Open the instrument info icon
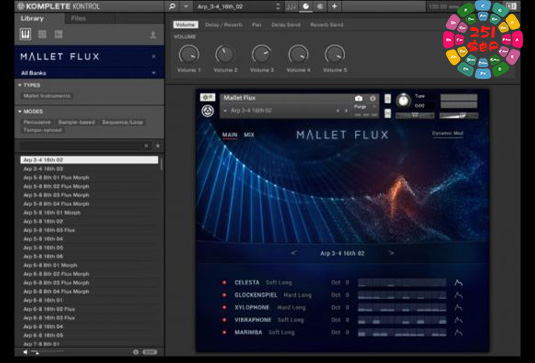This screenshot has width=535, height=363. tap(373, 99)
